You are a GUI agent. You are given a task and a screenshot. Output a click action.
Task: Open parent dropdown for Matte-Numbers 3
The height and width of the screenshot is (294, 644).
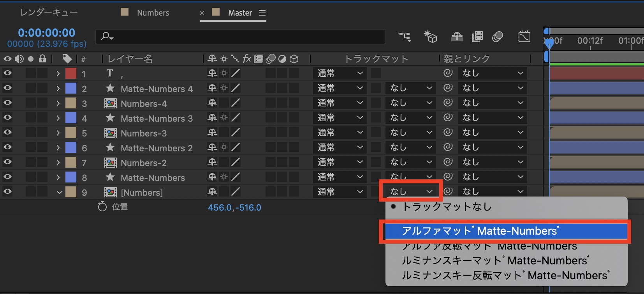[x=493, y=118]
